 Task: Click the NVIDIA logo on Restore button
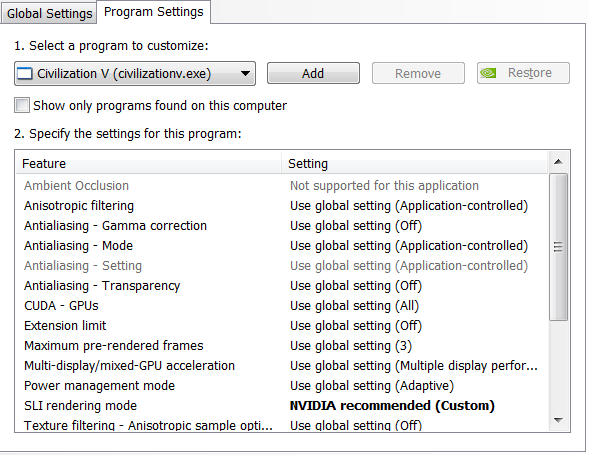[488, 73]
